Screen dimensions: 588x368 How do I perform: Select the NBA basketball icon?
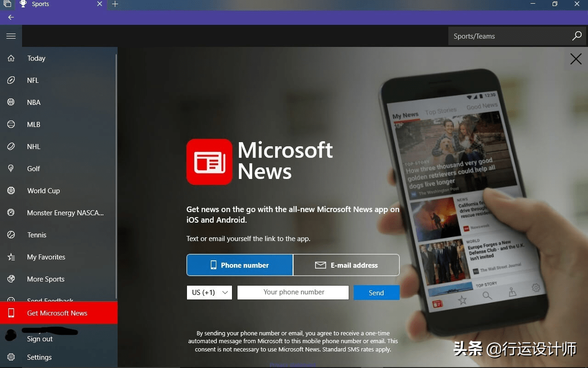point(11,103)
